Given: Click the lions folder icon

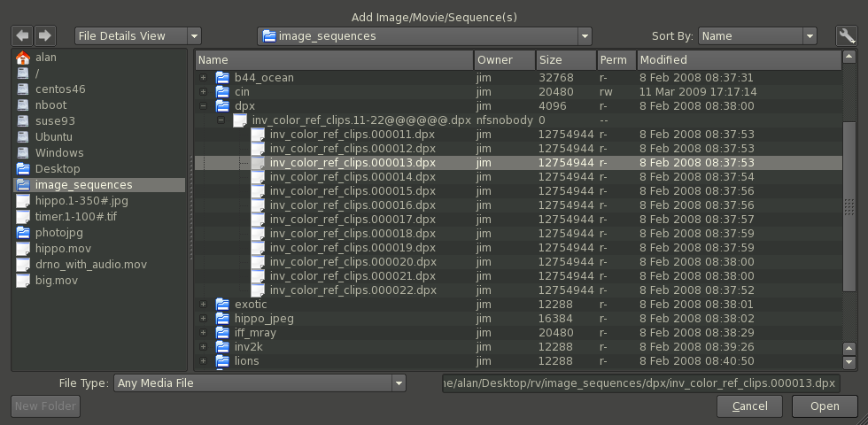Looking at the screenshot, I should (x=222, y=361).
